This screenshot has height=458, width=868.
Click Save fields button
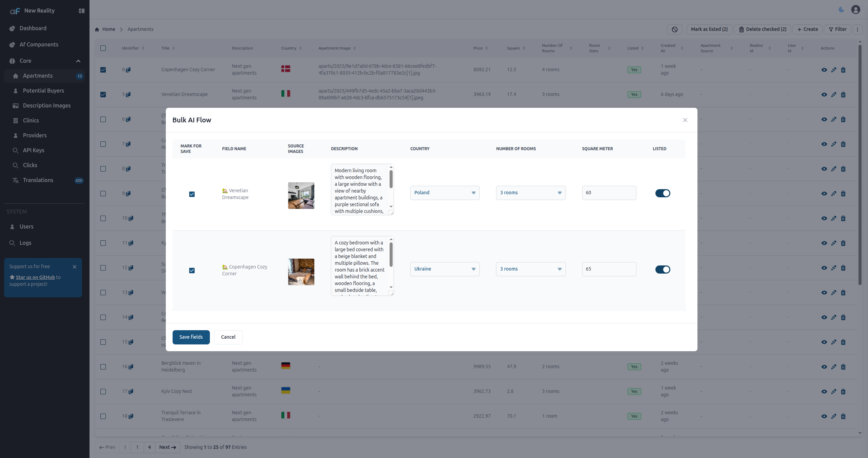click(191, 337)
